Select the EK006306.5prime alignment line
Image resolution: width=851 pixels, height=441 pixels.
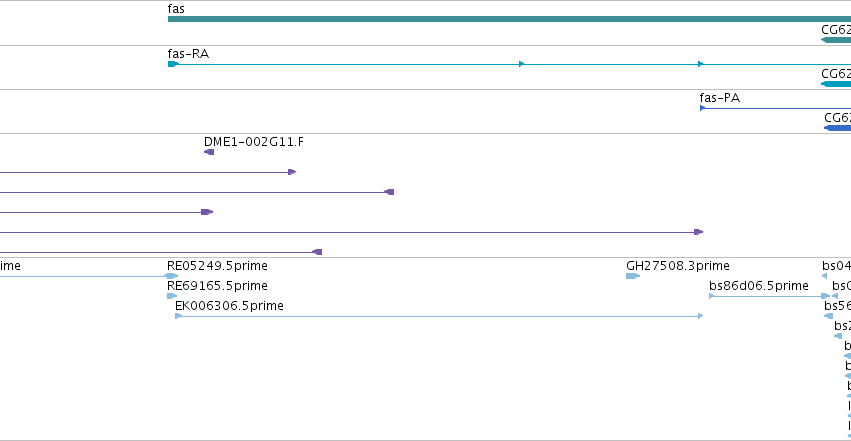[x=439, y=316]
